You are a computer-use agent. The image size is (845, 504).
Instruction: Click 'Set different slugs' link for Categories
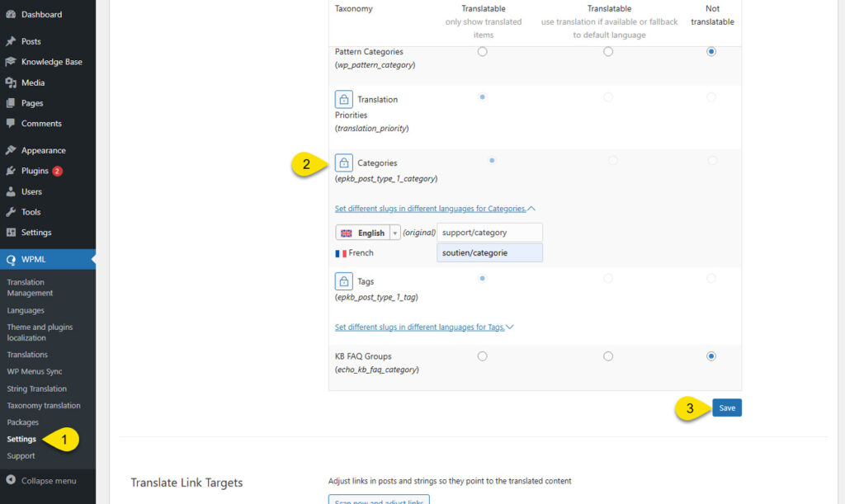click(x=430, y=209)
